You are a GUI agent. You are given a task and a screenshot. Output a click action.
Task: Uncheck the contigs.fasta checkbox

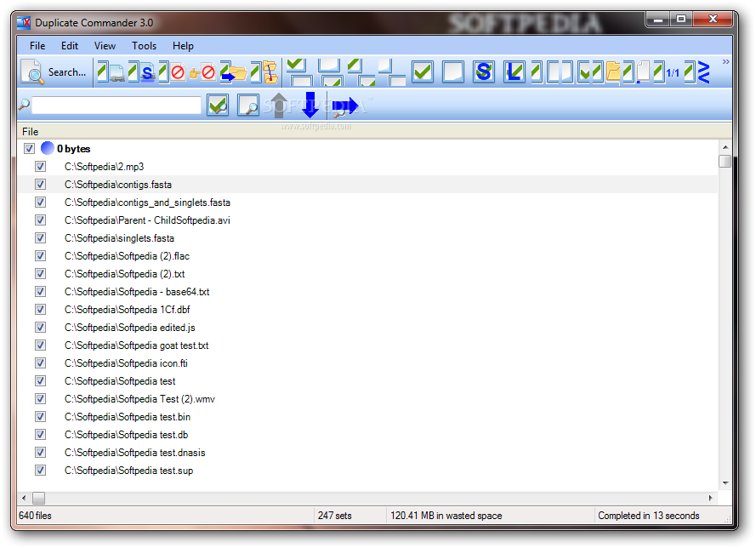click(41, 185)
